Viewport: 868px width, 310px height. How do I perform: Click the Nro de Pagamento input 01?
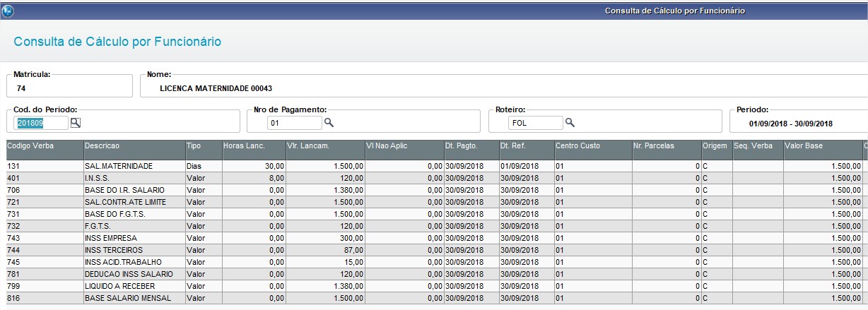[x=295, y=123]
